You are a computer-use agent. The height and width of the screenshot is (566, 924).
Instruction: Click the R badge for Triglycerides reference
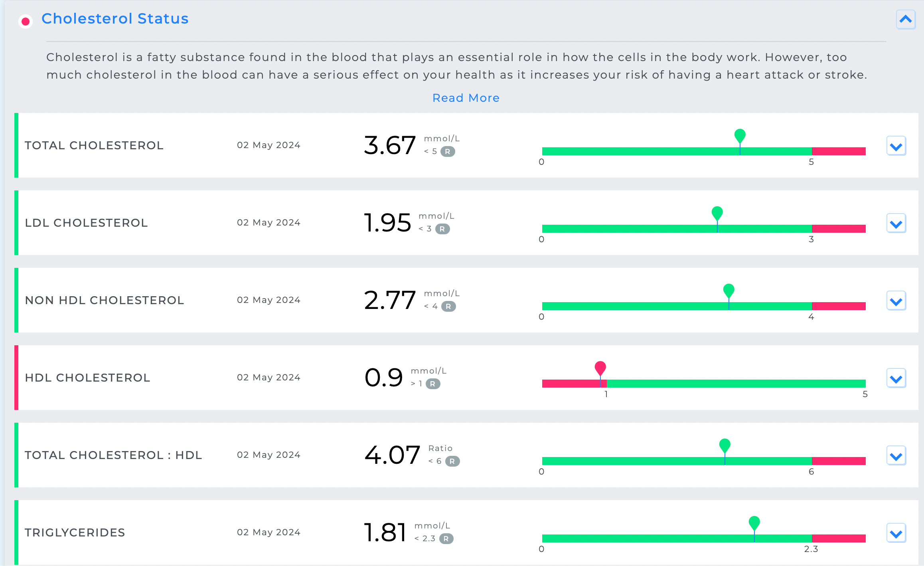pyautogui.click(x=446, y=539)
